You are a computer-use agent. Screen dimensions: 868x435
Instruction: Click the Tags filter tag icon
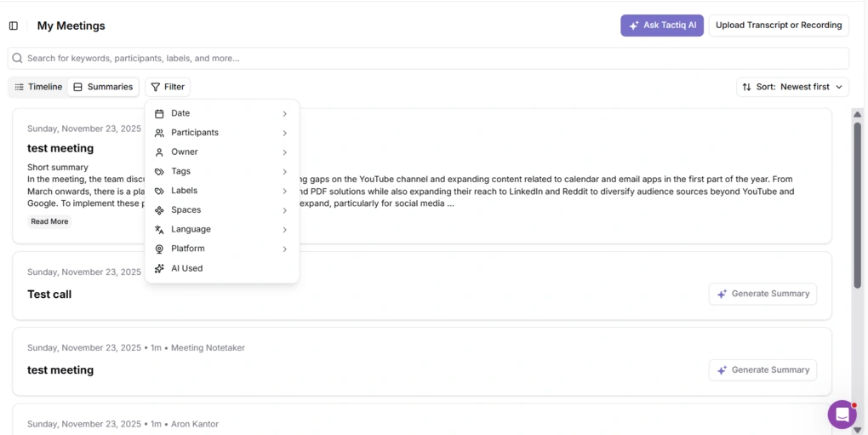[159, 172]
